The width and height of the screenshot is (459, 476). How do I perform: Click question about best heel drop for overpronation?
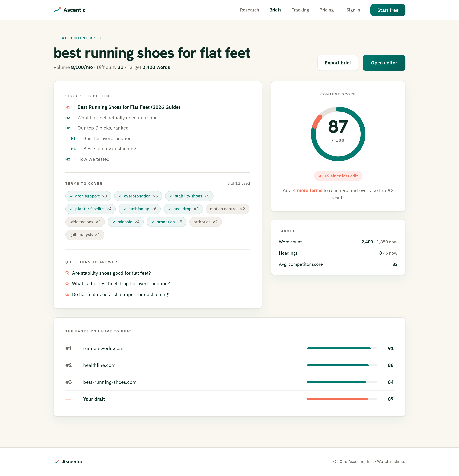click(121, 284)
